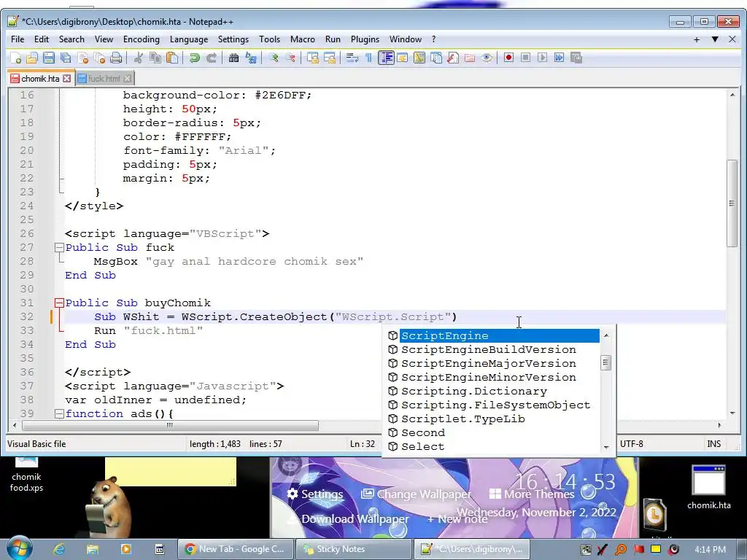Click Settings in the wallpaper window
747x560 pixels.
315,494
